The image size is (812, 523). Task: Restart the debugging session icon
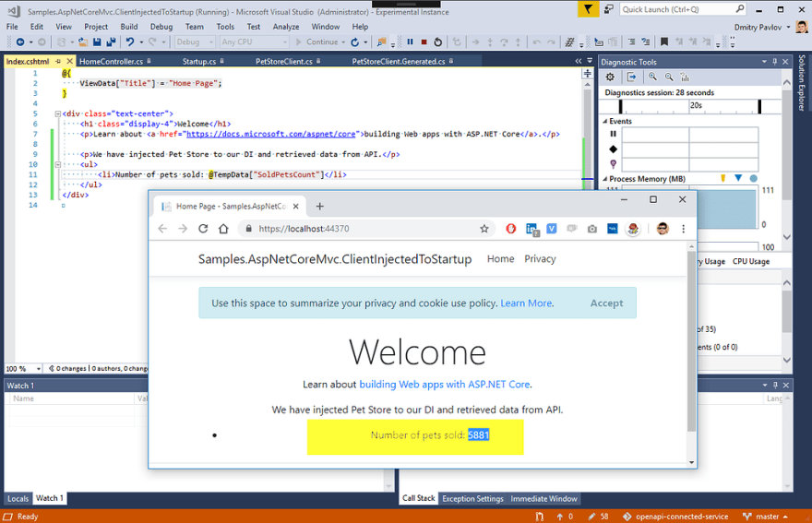(438, 42)
